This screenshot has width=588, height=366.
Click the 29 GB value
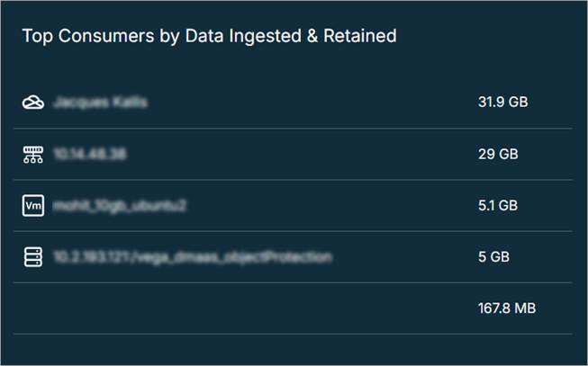(x=497, y=154)
